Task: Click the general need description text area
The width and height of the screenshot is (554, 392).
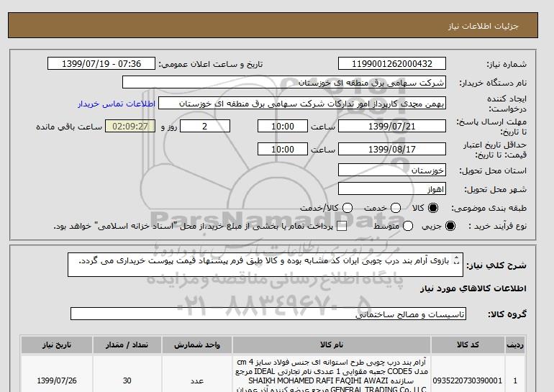Action: (265, 265)
